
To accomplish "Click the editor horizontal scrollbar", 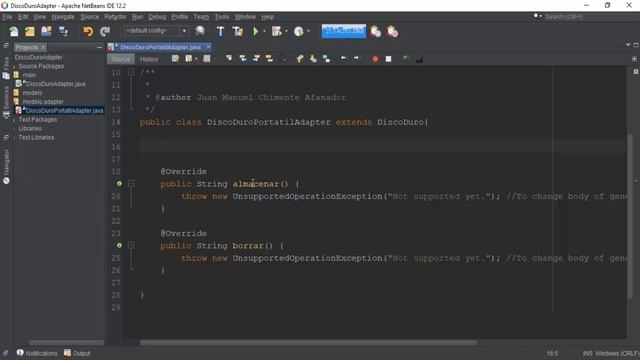I will click(x=309, y=342).
